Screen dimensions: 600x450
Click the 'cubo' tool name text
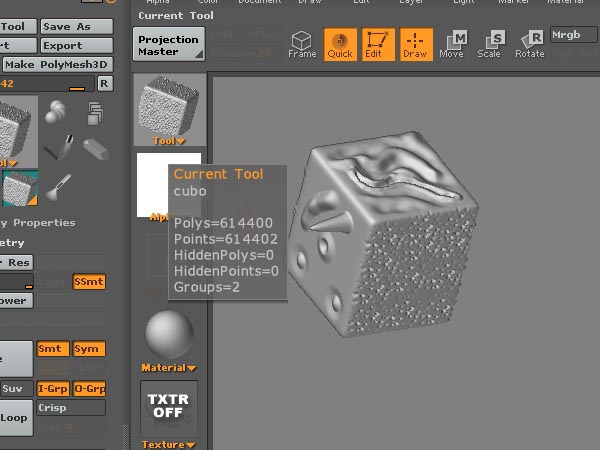pos(190,191)
